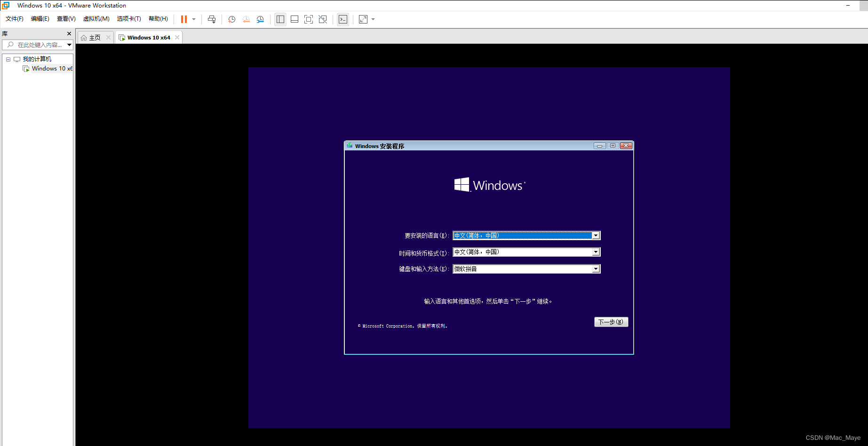Enter full screen mode icon

(309, 19)
